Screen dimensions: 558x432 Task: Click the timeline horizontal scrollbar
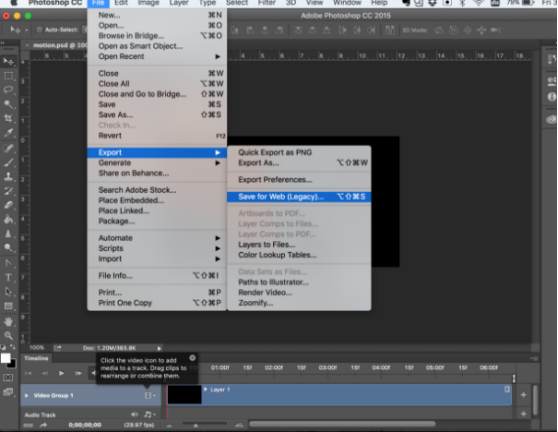(342, 424)
